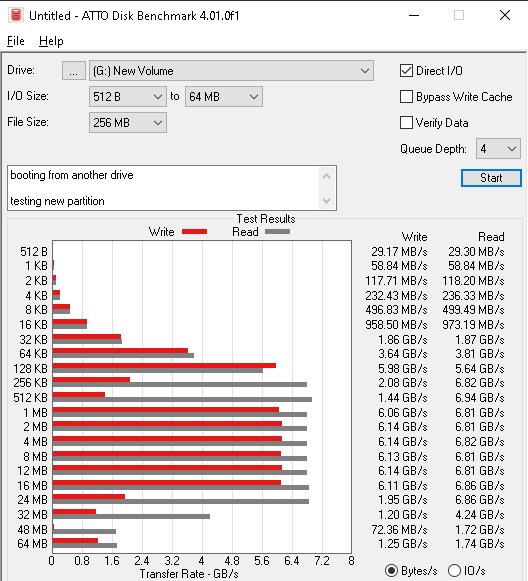The width and height of the screenshot is (528, 581).
Task: Browse drives with the ellipsis button
Action: [74, 70]
